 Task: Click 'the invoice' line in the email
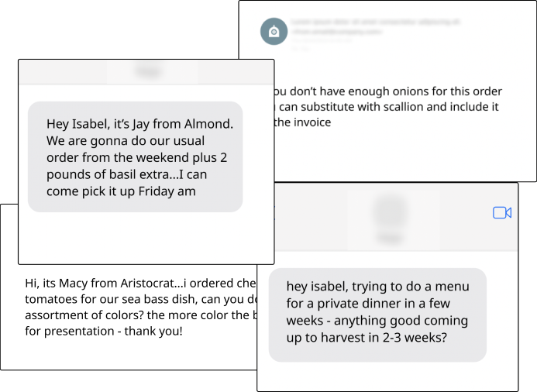[x=302, y=122]
